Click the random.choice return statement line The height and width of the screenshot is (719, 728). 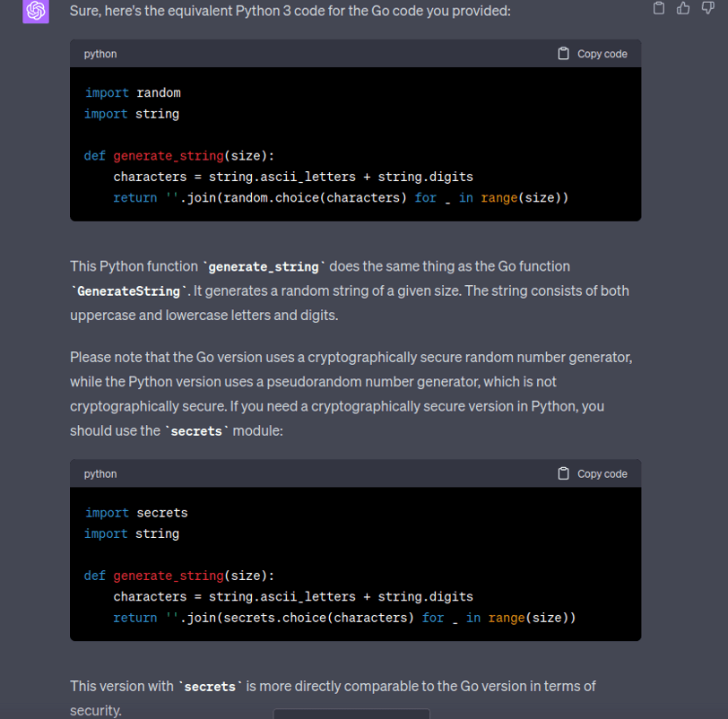(341, 197)
